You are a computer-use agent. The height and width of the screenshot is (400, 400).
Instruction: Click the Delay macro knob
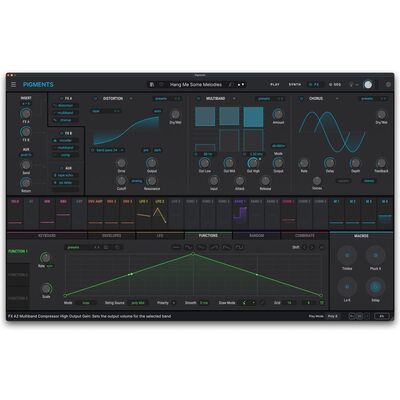(375, 287)
